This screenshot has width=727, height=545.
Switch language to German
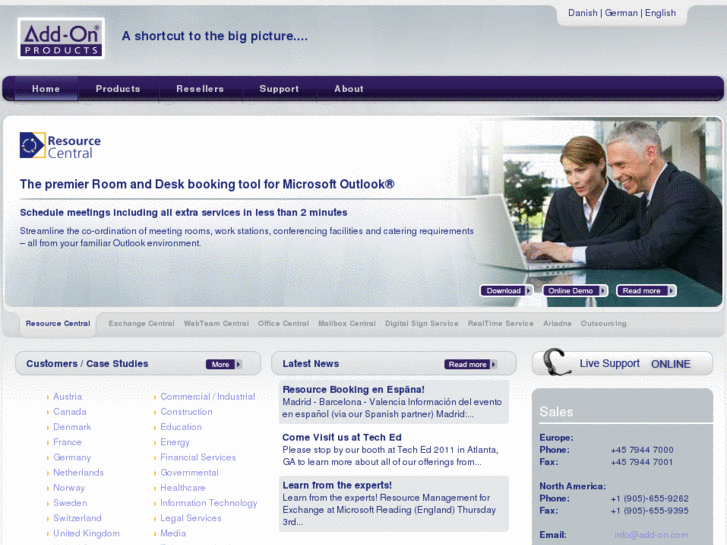click(621, 13)
